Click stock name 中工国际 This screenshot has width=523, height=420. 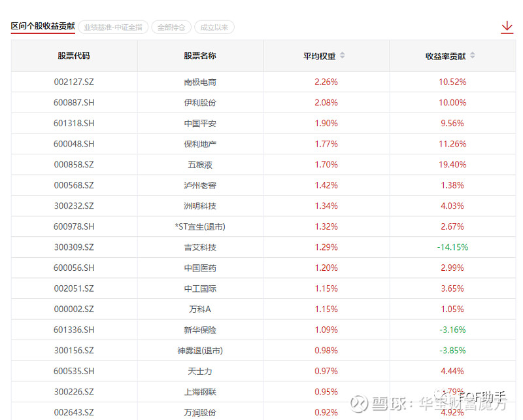coord(200,289)
